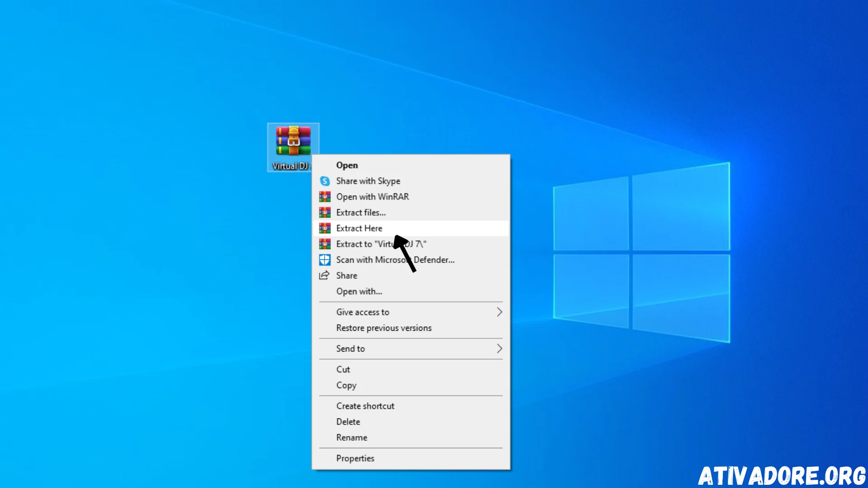
Task: Expand the Give access to arrow
Action: 500,312
